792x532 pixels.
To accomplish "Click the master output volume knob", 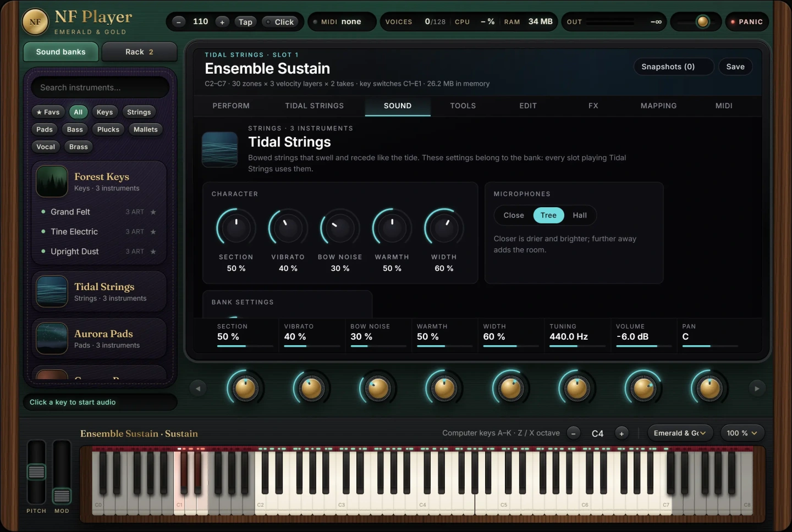I will click(x=702, y=22).
